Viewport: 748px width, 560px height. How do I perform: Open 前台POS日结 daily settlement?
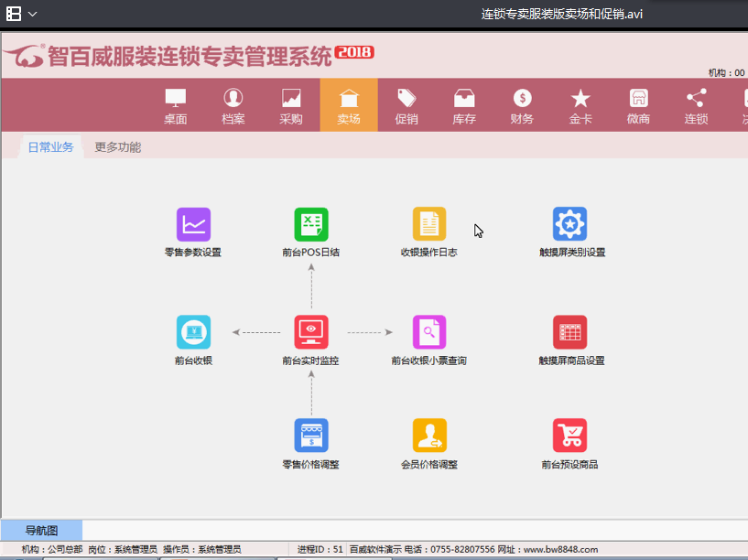point(311,223)
